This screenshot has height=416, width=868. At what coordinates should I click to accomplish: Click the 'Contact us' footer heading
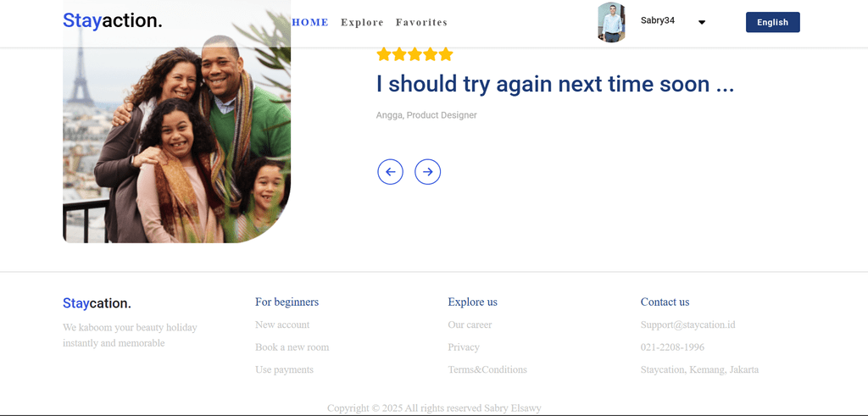coord(665,302)
